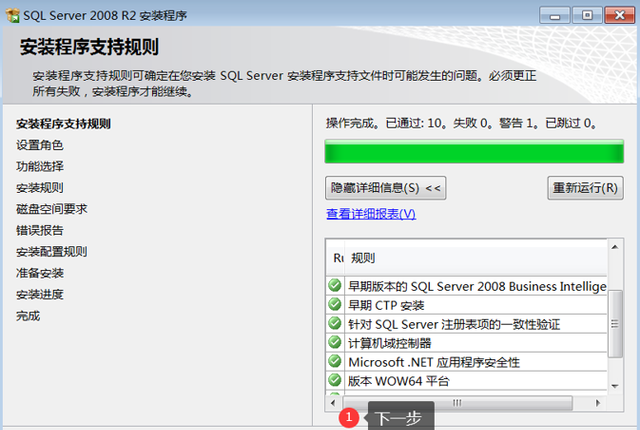Minimize the SQL Server setup window

click(x=554, y=16)
